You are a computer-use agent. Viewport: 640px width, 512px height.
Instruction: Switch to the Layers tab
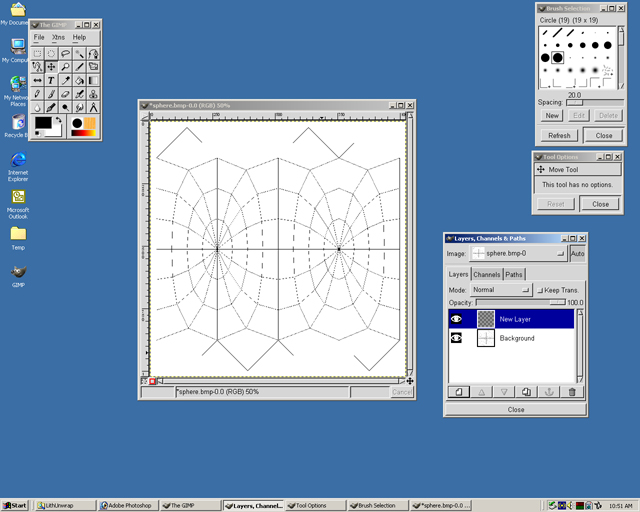(x=458, y=274)
